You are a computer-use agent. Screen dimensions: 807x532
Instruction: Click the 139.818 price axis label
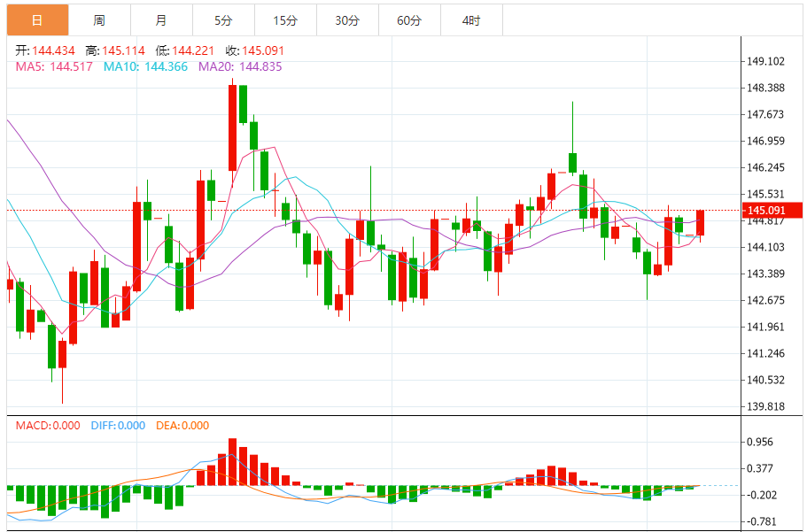point(766,406)
